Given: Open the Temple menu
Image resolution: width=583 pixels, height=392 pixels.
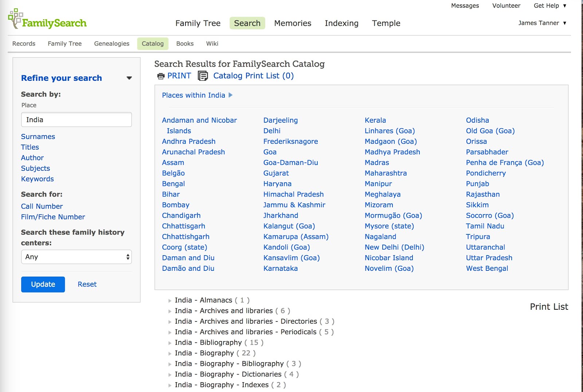Looking at the screenshot, I should point(386,23).
